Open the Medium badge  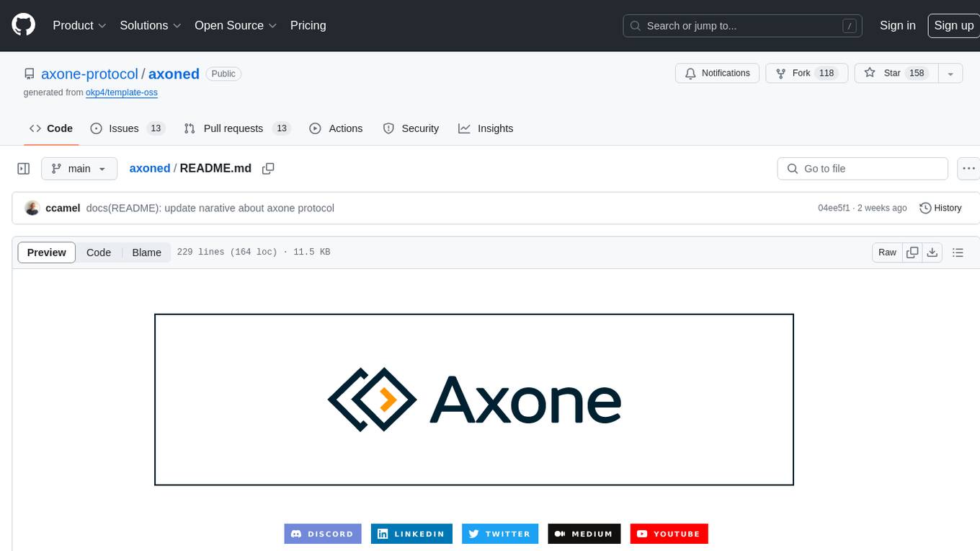pyautogui.click(x=584, y=534)
